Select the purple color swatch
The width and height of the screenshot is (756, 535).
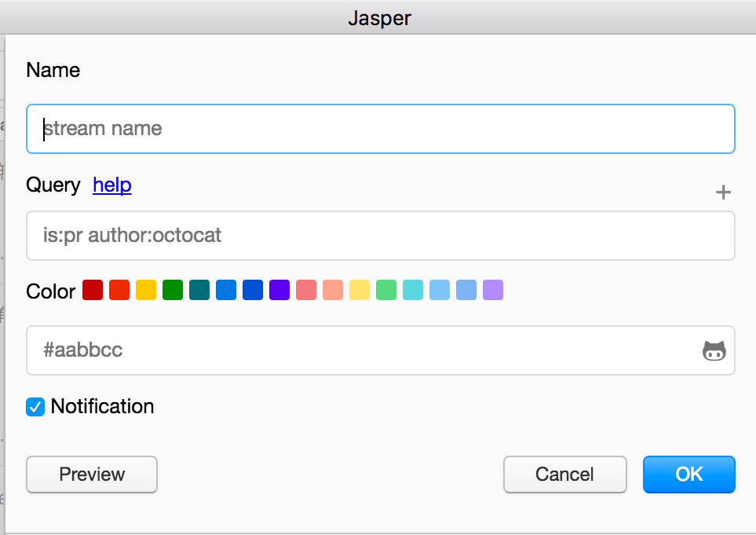[279, 290]
